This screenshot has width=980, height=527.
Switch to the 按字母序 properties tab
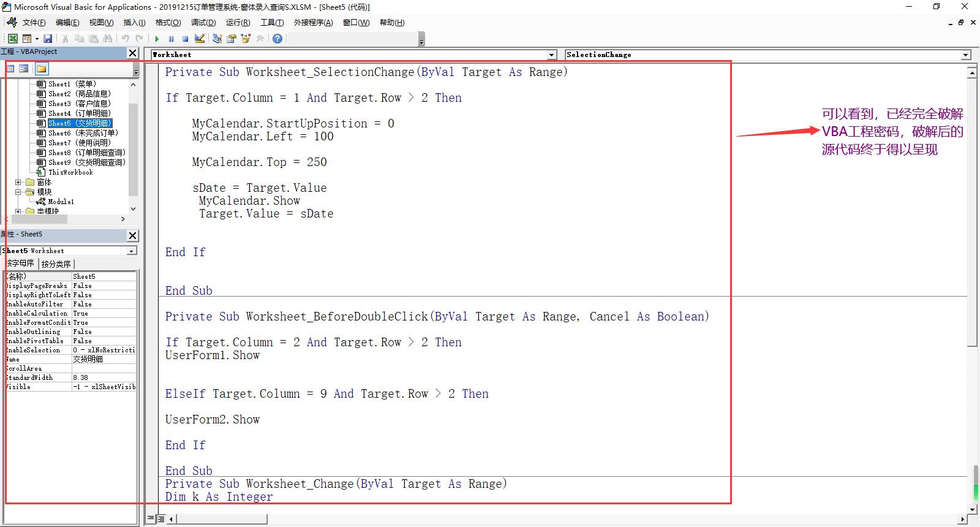click(20, 263)
